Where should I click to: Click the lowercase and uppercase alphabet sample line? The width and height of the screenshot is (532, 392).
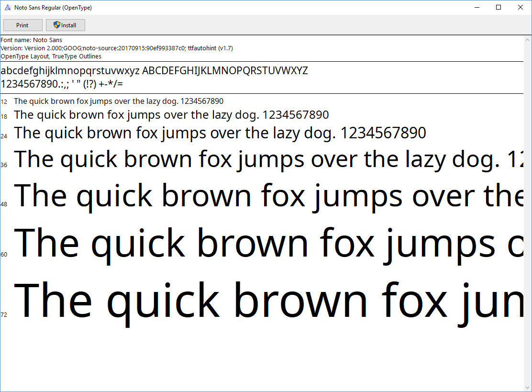(155, 70)
